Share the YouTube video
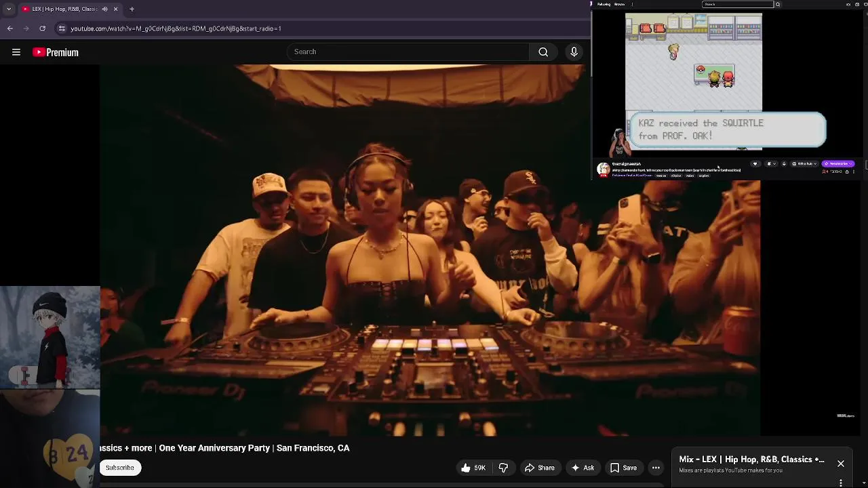Viewport: 868px width, 488px height. click(540, 468)
